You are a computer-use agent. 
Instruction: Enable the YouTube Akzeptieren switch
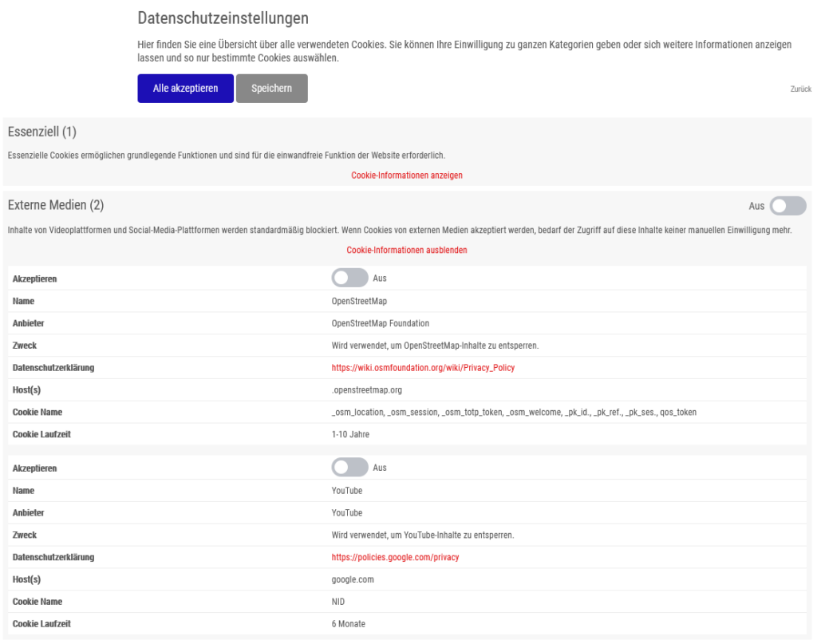pos(349,468)
